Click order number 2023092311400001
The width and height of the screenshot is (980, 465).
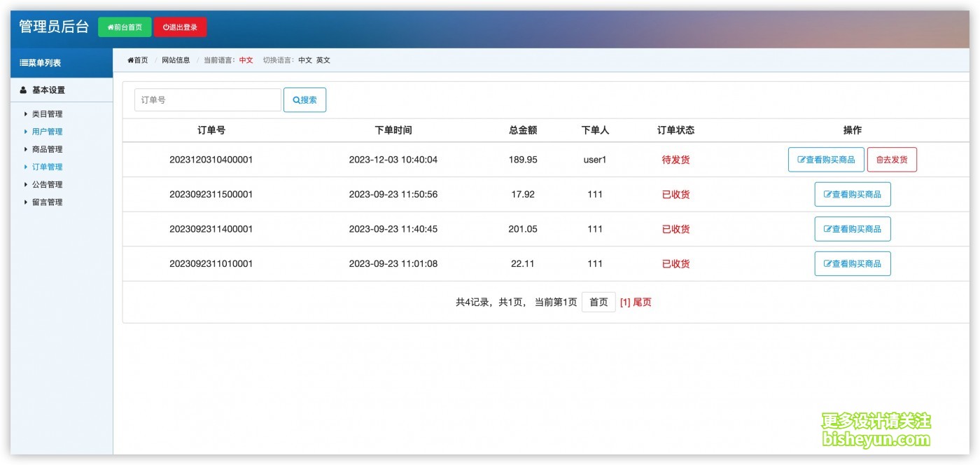(211, 229)
